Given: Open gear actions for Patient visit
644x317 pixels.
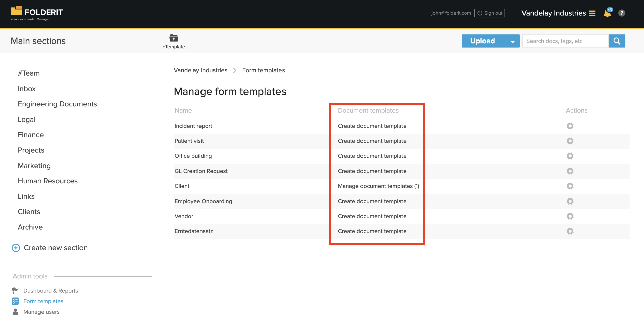Looking at the screenshot, I should [570, 141].
